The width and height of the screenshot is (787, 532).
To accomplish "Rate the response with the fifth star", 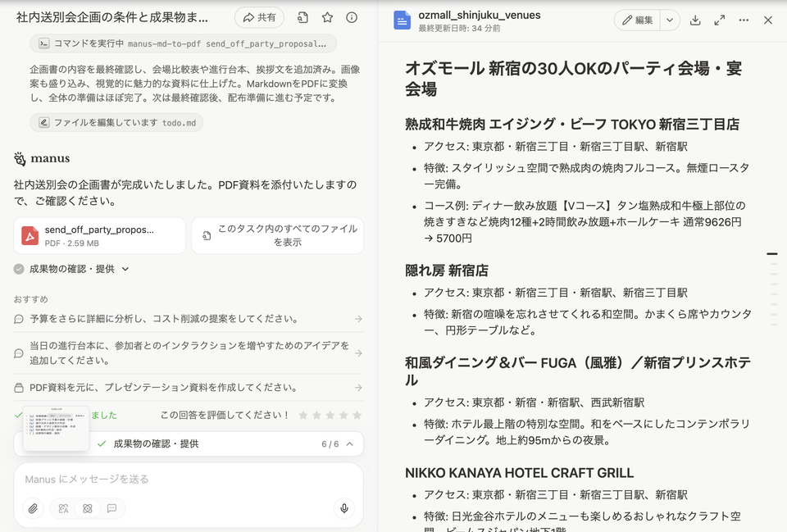I will 356,416.
